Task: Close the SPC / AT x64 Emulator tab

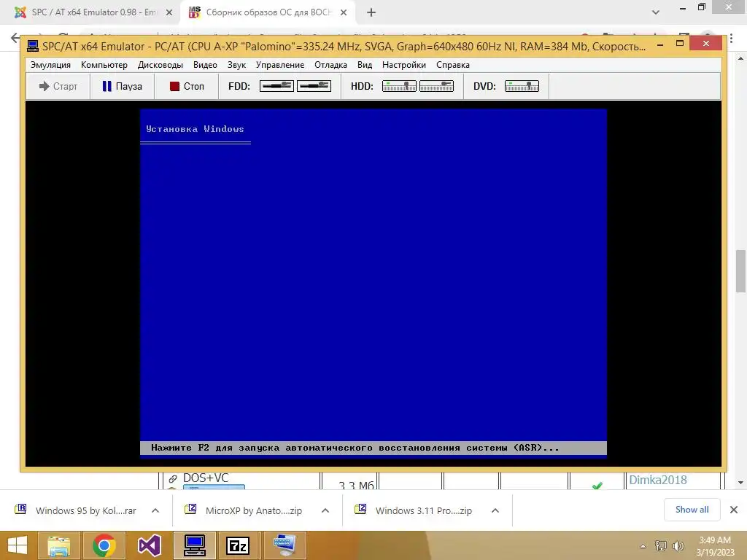Action: pos(169,12)
